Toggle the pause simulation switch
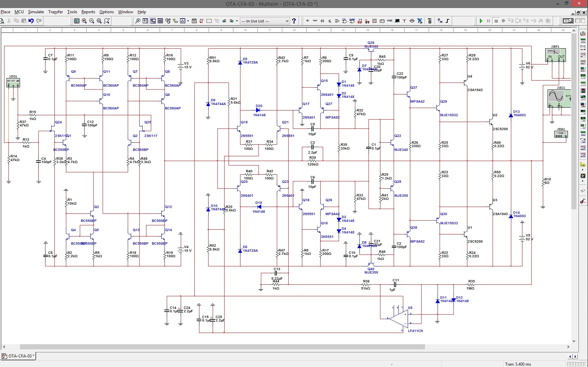This screenshot has width=588, height=367. pyautogui.click(x=581, y=21)
